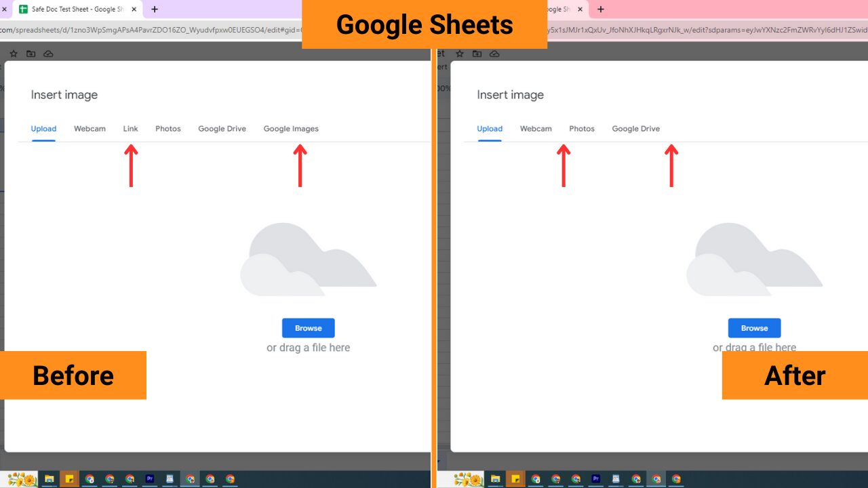Click the cloud icon in the right toolbar

coord(494,53)
